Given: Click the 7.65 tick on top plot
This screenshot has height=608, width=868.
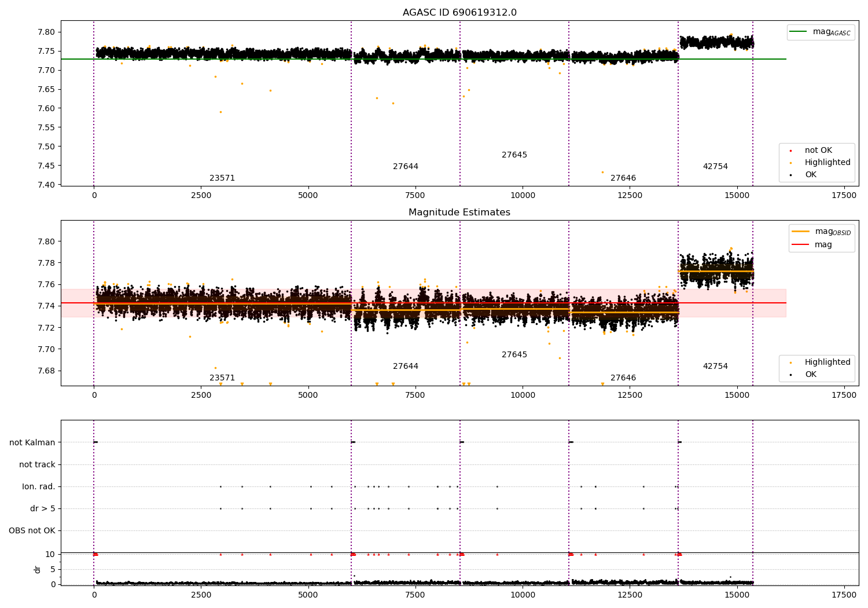Looking at the screenshot, I should click(x=46, y=89).
